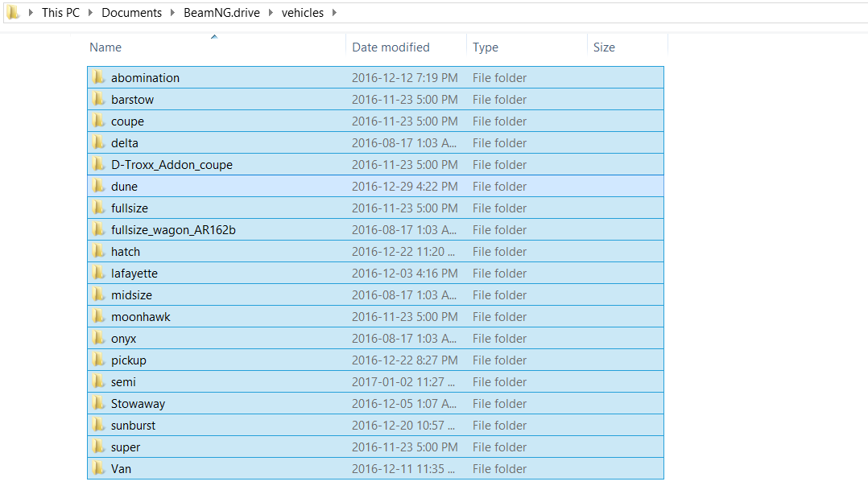Expand the arrow after BeamNG.drive breadcrumb

pyautogui.click(x=271, y=12)
